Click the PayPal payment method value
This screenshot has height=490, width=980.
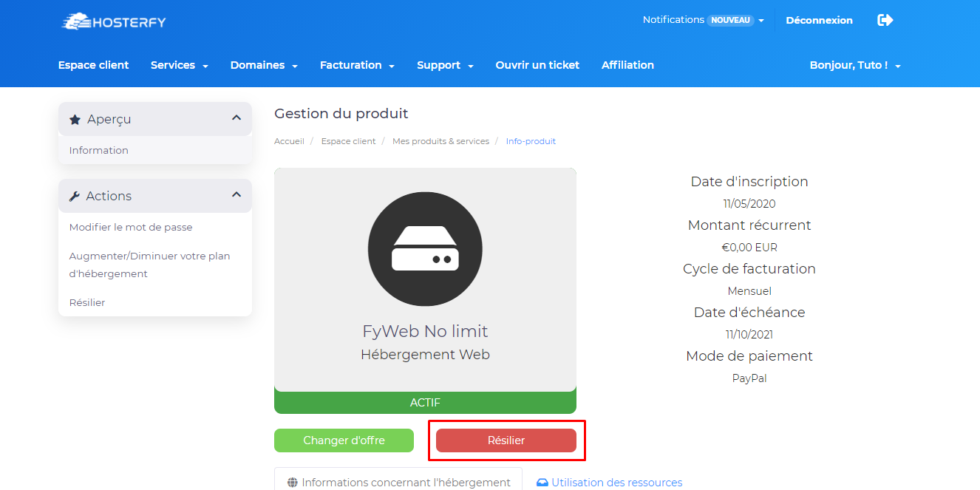point(749,378)
